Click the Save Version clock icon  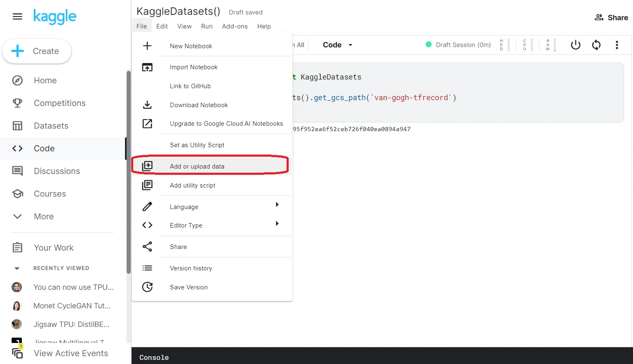click(x=147, y=287)
